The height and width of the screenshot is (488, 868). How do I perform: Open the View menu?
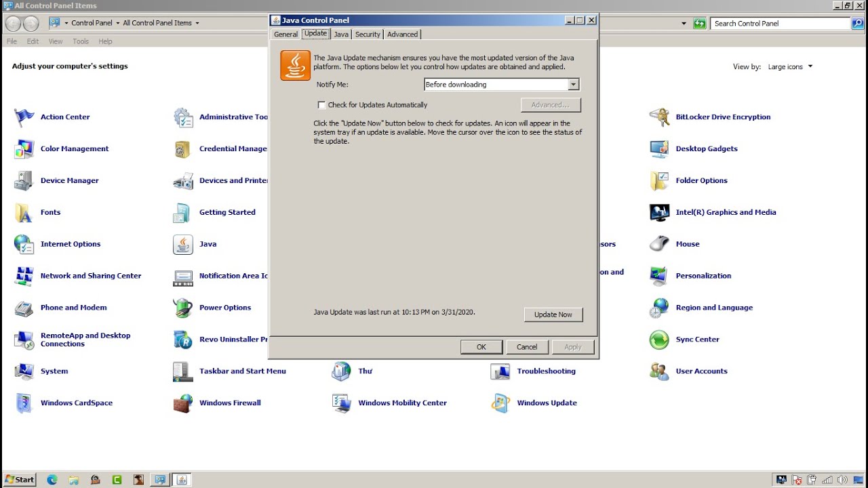point(56,41)
